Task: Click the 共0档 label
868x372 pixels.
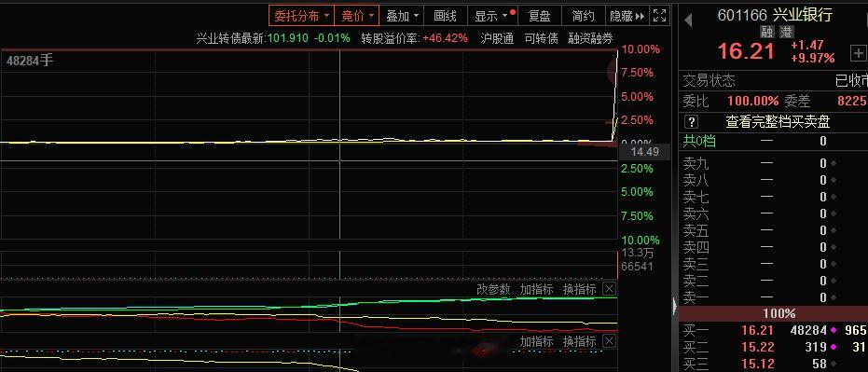Action: (699, 141)
